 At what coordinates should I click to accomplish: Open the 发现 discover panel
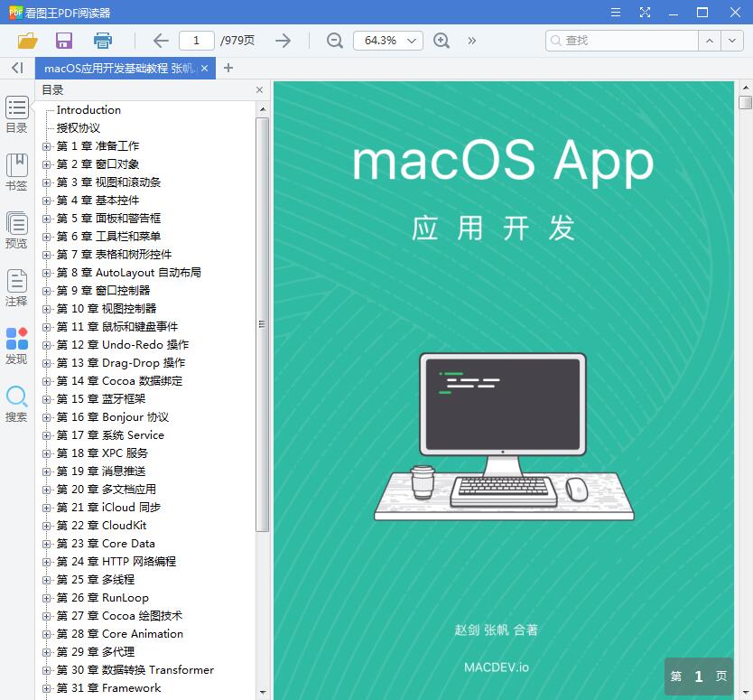coord(16,343)
